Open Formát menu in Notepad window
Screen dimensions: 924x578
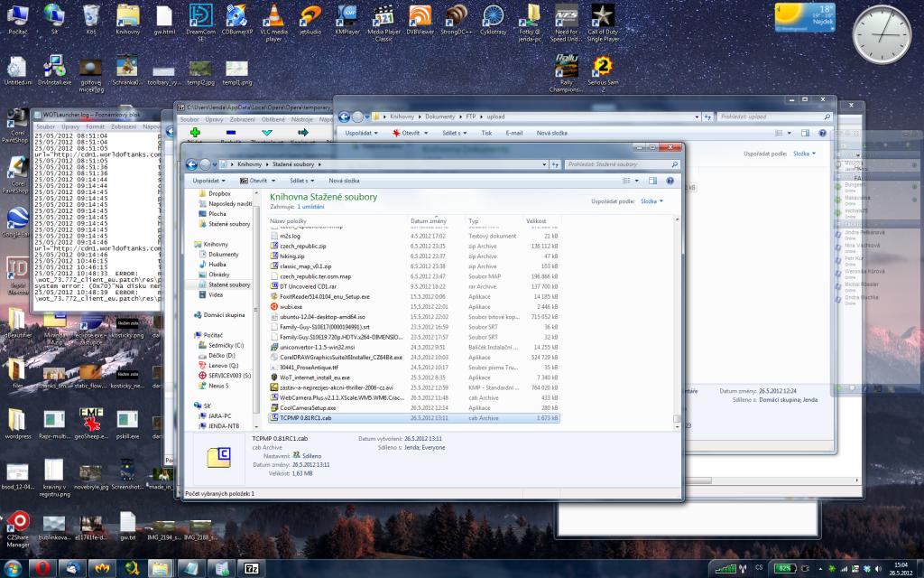tap(95, 126)
